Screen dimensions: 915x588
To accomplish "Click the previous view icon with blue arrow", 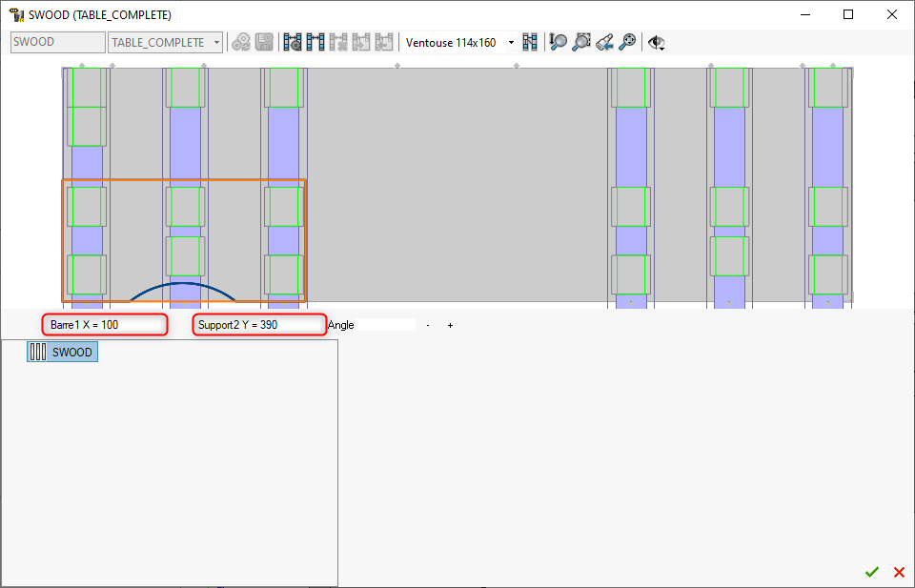I will (604, 42).
